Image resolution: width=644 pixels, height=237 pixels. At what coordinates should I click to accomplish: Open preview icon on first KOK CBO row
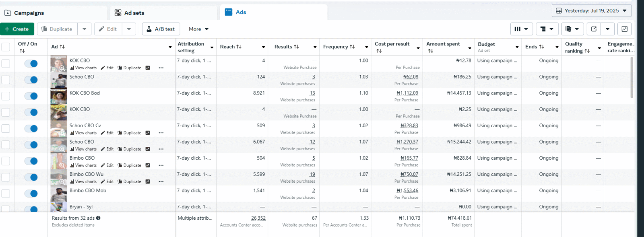click(148, 68)
